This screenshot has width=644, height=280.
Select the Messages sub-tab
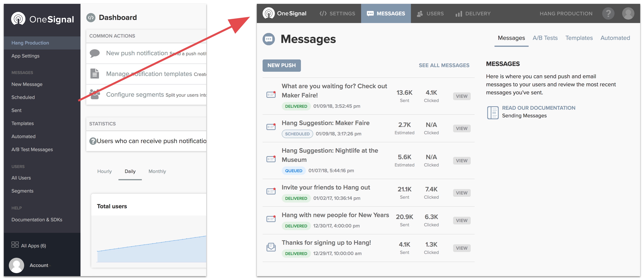511,38
